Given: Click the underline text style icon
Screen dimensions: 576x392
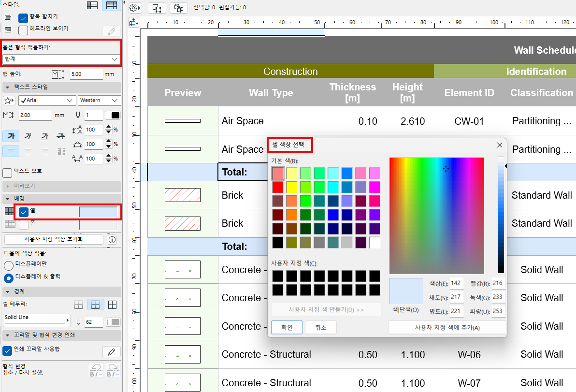Looking at the screenshot, I should [44, 136].
